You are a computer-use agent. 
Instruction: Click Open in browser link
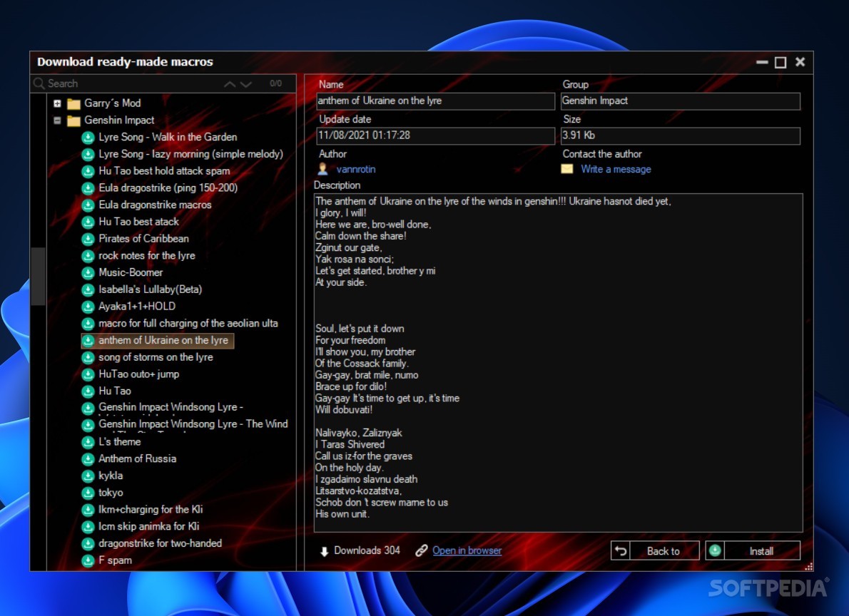(467, 550)
